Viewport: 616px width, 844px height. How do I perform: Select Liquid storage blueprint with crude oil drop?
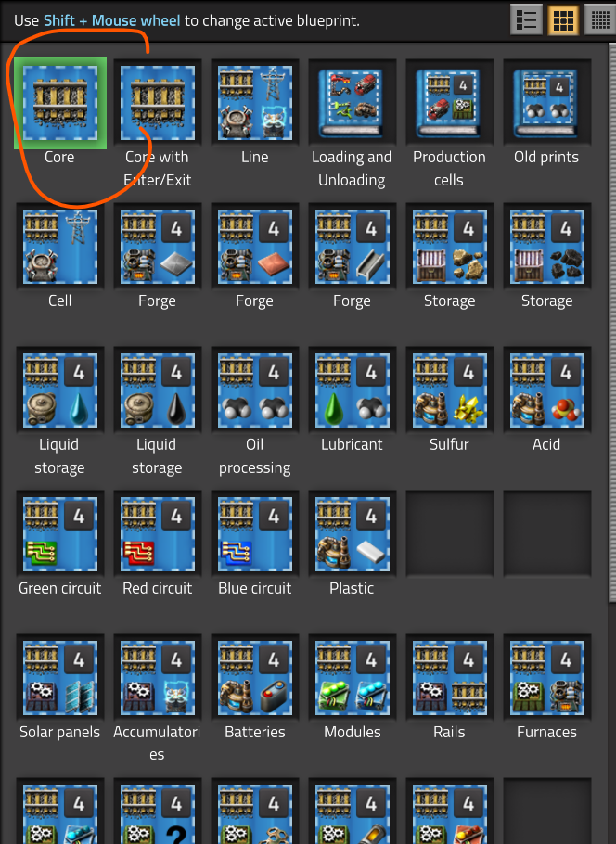[x=157, y=390]
